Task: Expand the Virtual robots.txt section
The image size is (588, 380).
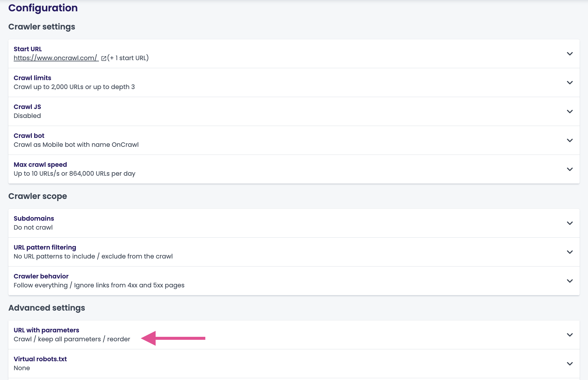Action: point(570,363)
